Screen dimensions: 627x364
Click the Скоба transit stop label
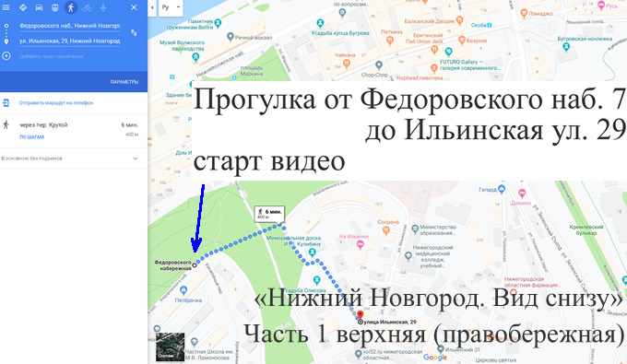pos(481,25)
